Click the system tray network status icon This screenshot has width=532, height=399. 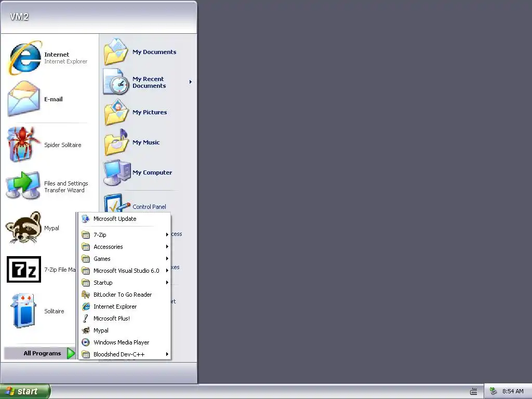tap(494, 391)
